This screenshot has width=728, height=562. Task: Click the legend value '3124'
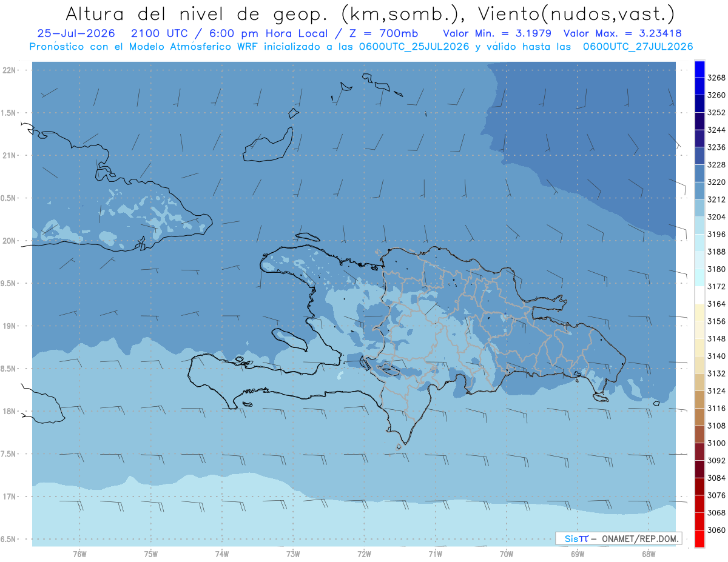[x=716, y=391]
